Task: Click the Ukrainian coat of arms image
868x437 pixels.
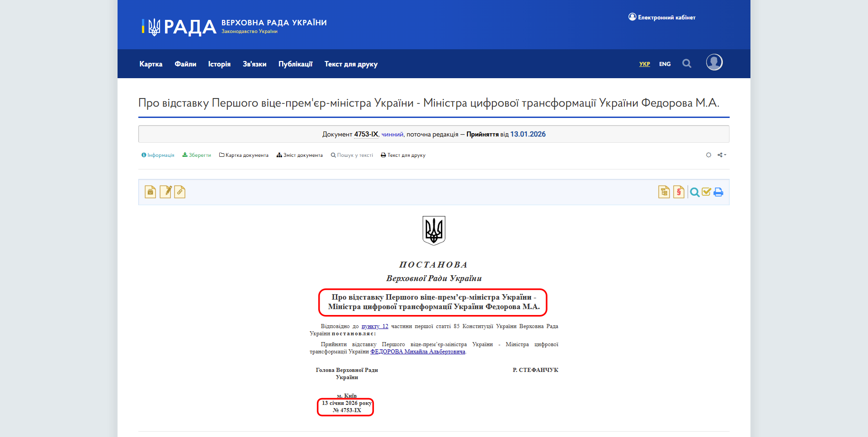Action: [434, 230]
